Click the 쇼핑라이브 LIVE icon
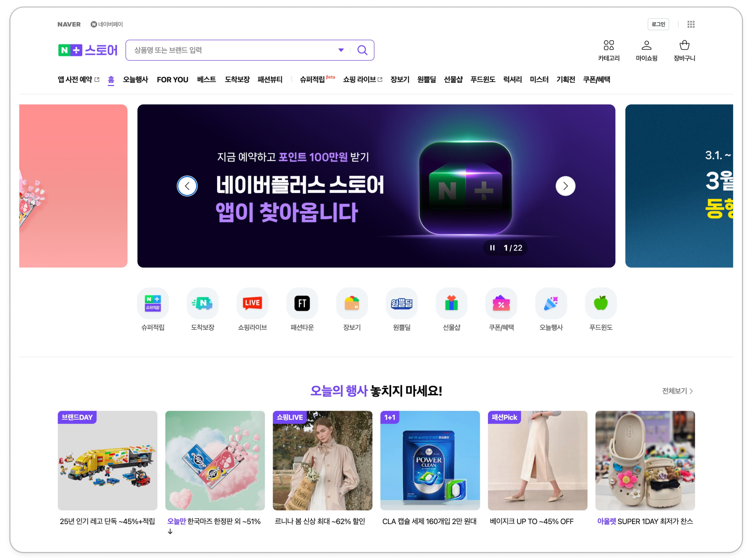 pyautogui.click(x=252, y=303)
